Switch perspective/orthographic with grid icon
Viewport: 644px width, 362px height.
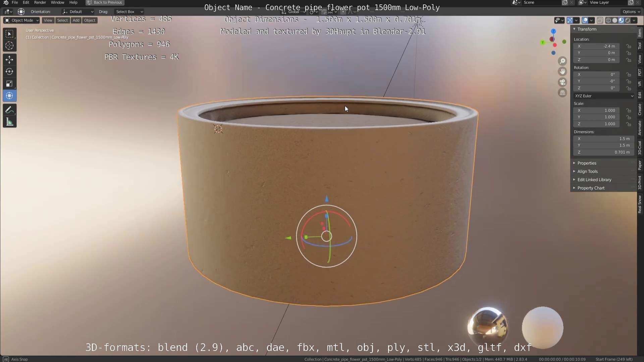click(562, 93)
